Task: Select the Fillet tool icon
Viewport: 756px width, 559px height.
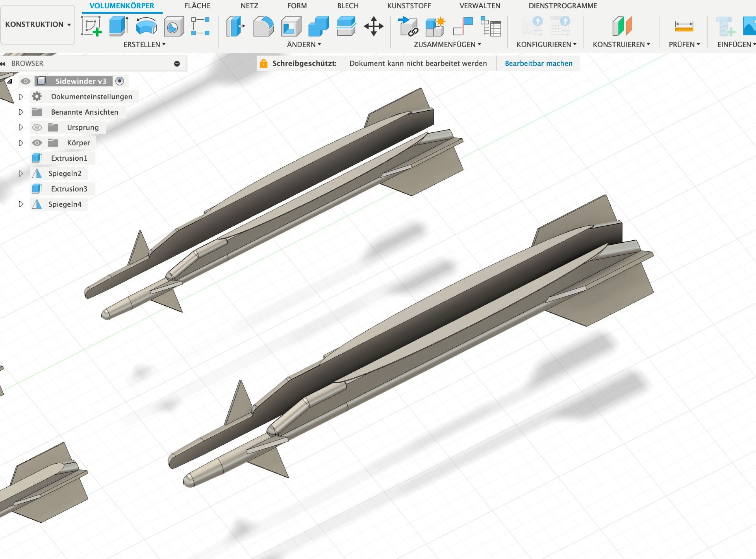Action: 263,26
